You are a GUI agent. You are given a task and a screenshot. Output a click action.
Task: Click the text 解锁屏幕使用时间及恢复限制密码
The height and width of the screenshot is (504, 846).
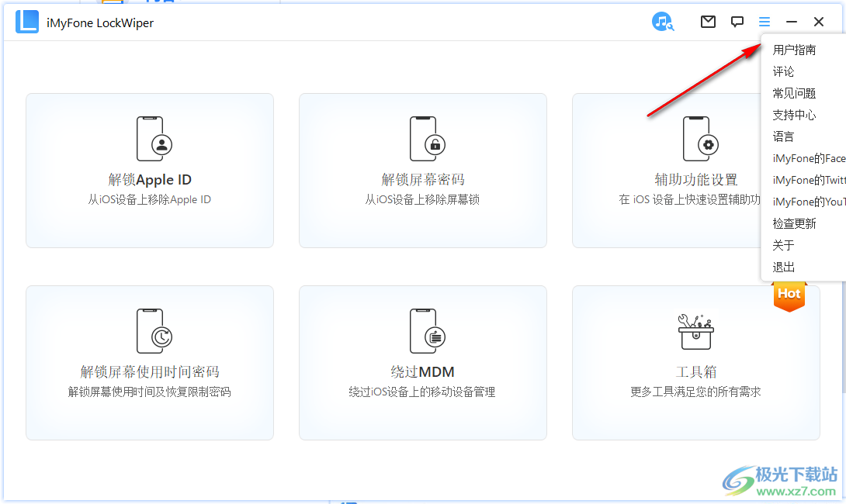[150, 392]
